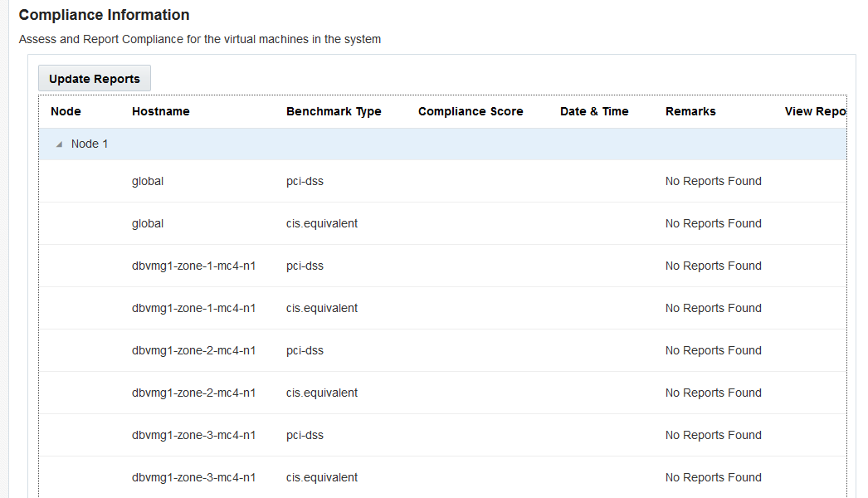This screenshot has height=498, width=868.
Task: Click the View Report column header
Action: [815, 111]
